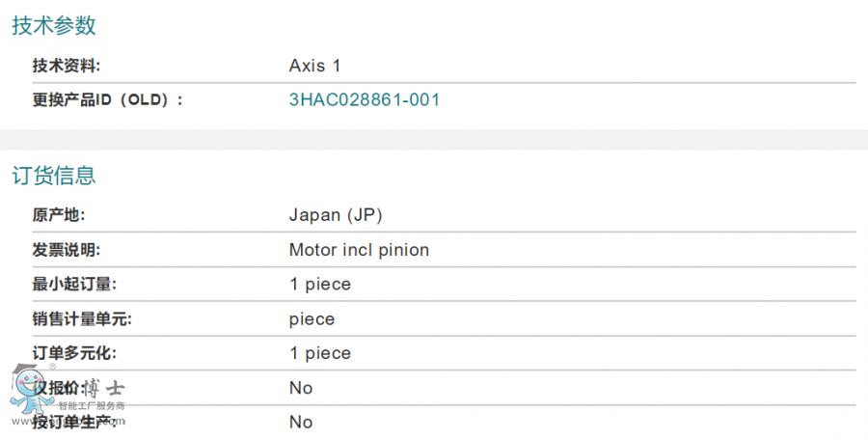868x440 pixels.
Task: Click the cartoon mascot watermark logo
Action: click(29, 396)
